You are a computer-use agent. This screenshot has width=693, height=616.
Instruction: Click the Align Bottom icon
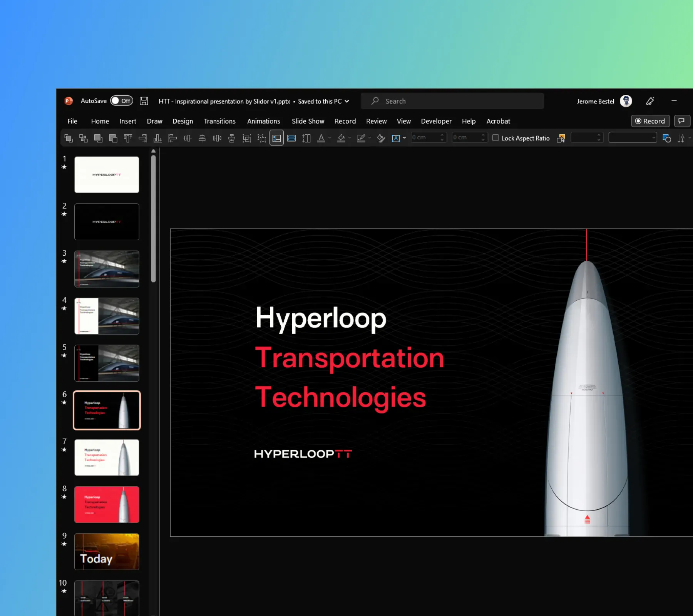pos(157,138)
